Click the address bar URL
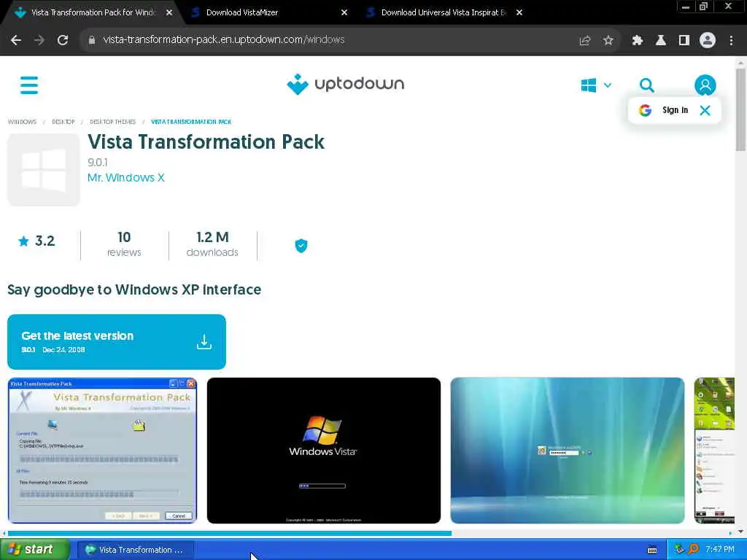Image resolution: width=747 pixels, height=560 pixels. (x=223, y=39)
